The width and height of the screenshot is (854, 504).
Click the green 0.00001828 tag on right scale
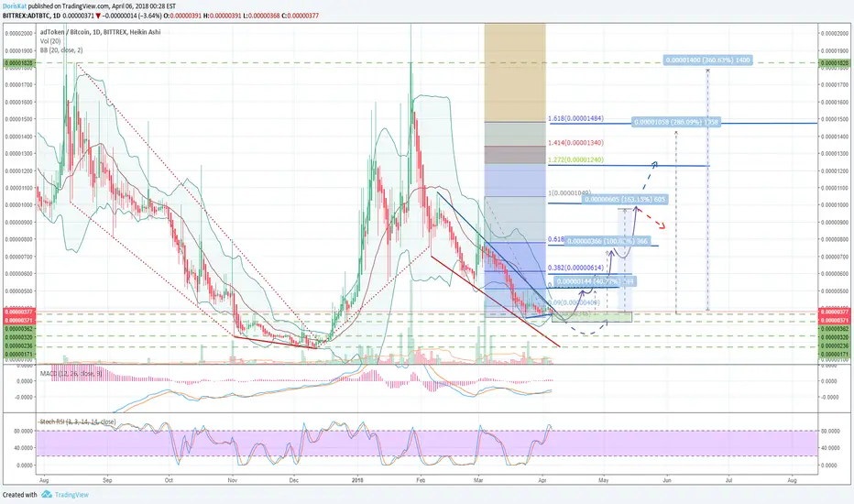click(833, 63)
